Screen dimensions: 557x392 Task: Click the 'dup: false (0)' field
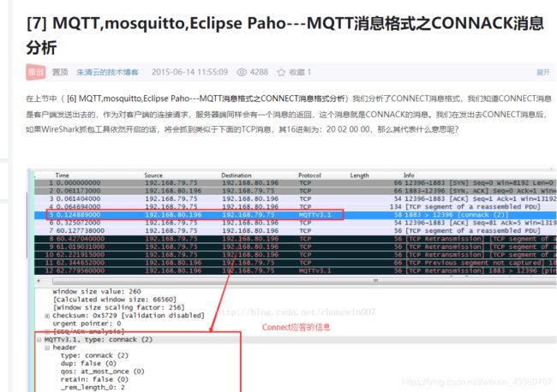pos(88,364)
